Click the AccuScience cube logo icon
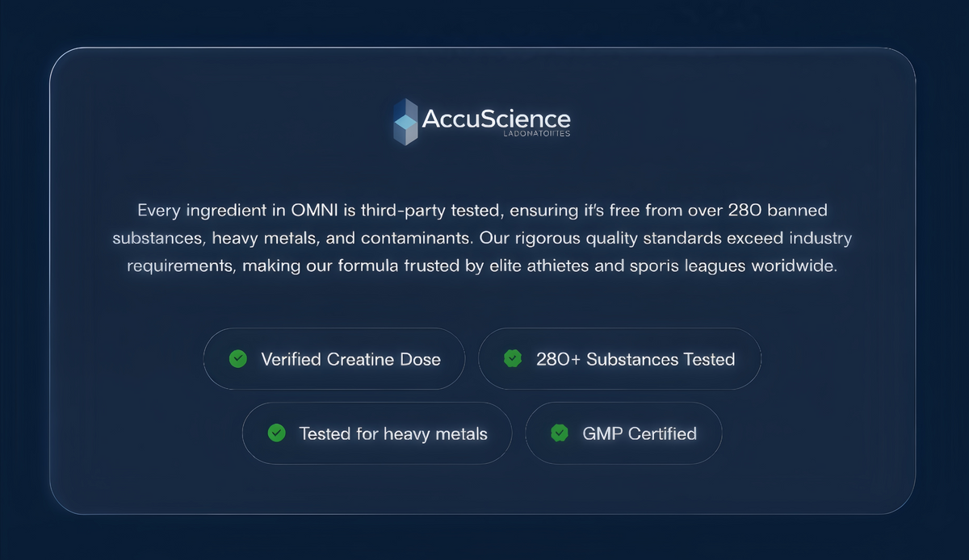Screen dimensions: 969x560 [x=405, y=122]
